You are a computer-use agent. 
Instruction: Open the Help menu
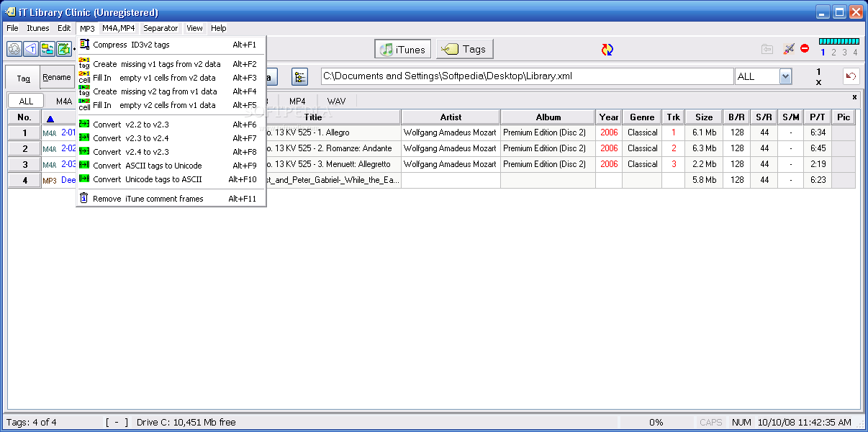pos(219,29)
